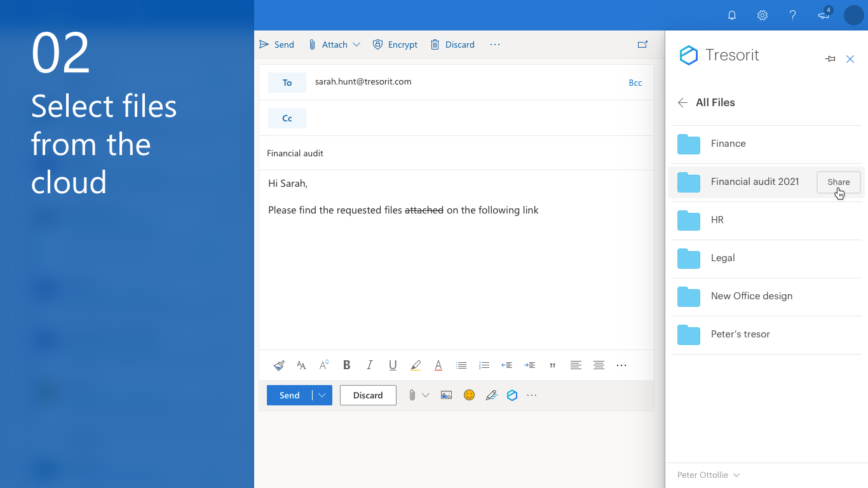Expand Peter Ottollie account dropdown
The height and width of the screenshot is (488, 868).
709,475
